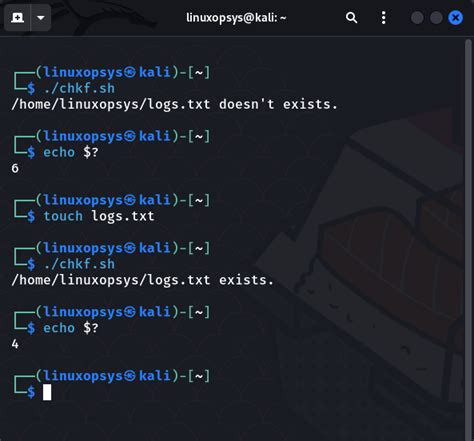Viewport: 474px width, 441px height.
Task: Click the linuxopsys@kali: ~ window title
Action: click(x=236, y=17)
